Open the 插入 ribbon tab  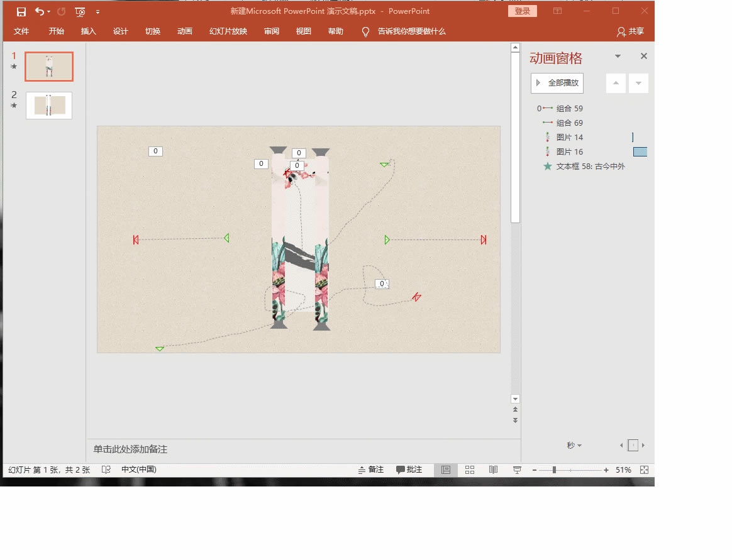click(89, 31)
